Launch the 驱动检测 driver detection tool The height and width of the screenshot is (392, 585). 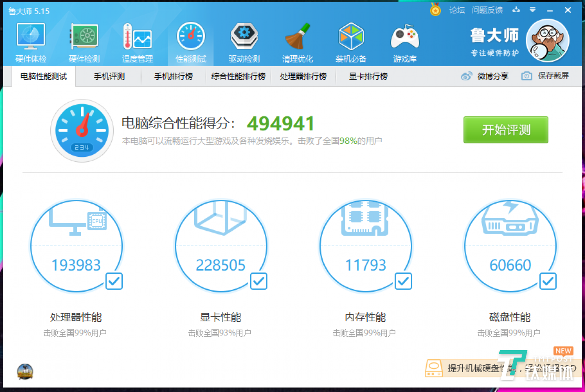click(244, 41)
